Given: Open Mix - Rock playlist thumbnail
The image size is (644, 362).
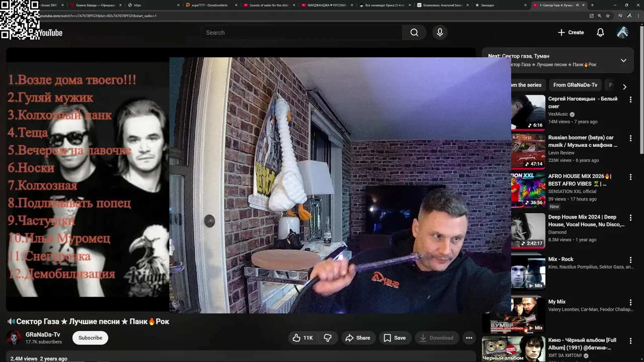Looking at the screenshot, I should [x=528, y=273].
